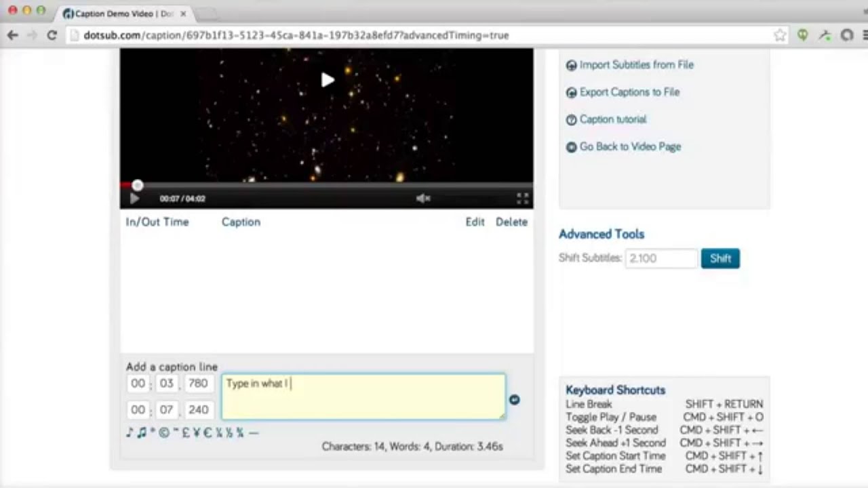Click the Characters, Words, Duration counter

coord(412,447)
